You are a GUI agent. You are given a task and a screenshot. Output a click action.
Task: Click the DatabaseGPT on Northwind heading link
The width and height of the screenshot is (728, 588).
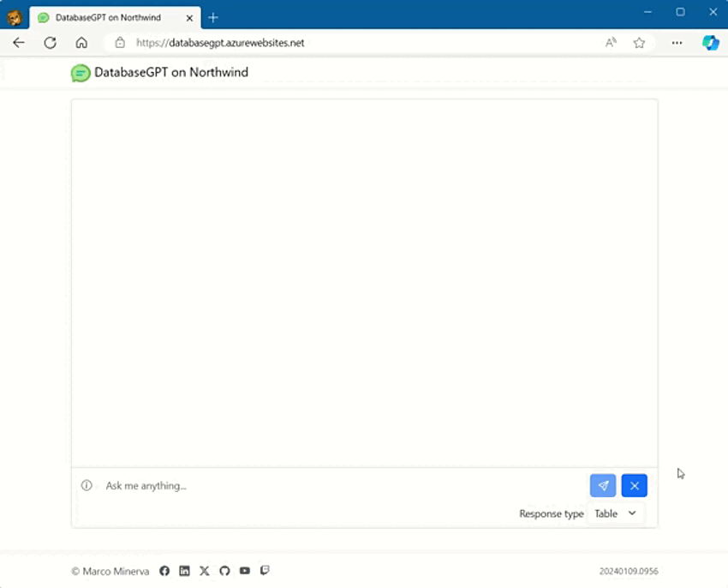pos(170,73)
